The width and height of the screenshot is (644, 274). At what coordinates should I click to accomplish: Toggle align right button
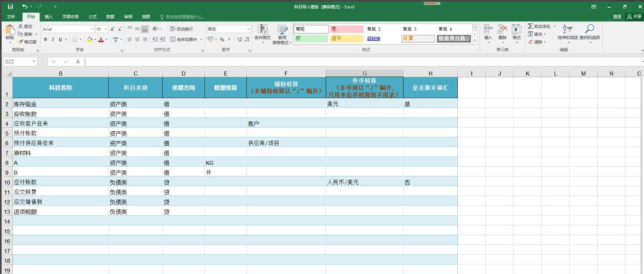[x=145, y=39]
